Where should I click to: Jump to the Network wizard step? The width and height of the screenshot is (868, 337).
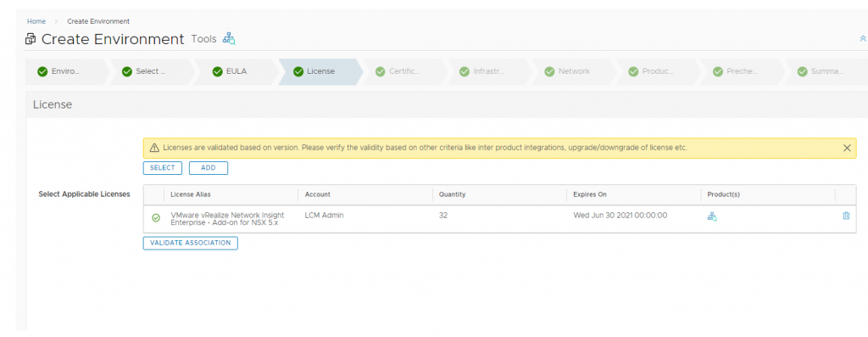[x=574, y=71]
